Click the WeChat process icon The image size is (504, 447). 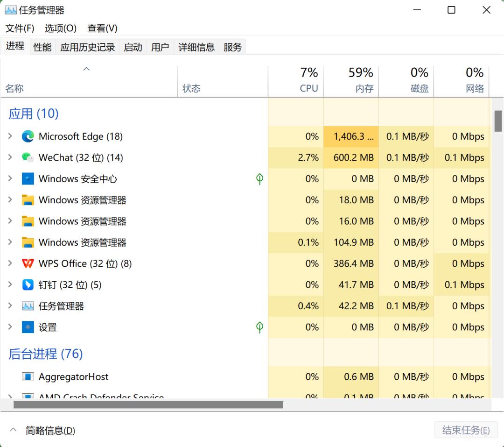tap(28, 157)
